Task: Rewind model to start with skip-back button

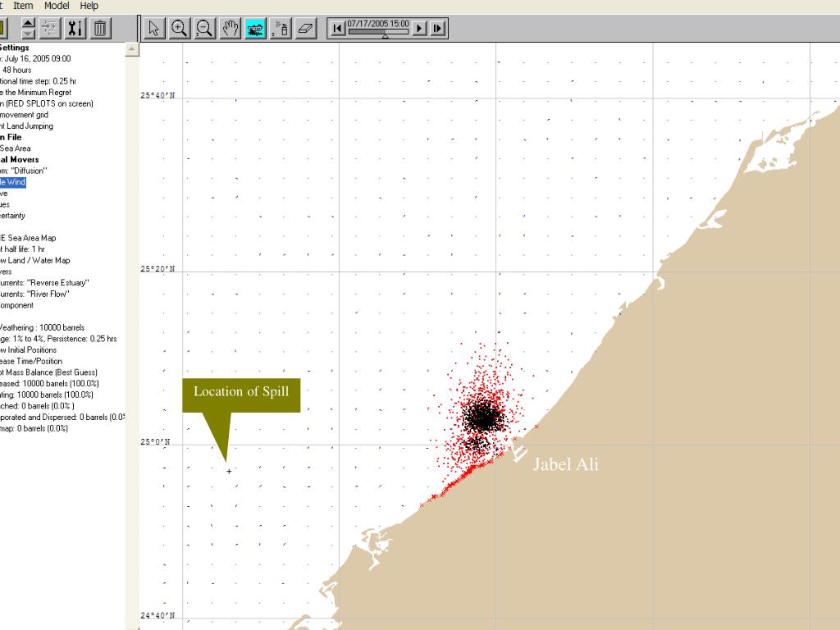Action: (336, 29)
